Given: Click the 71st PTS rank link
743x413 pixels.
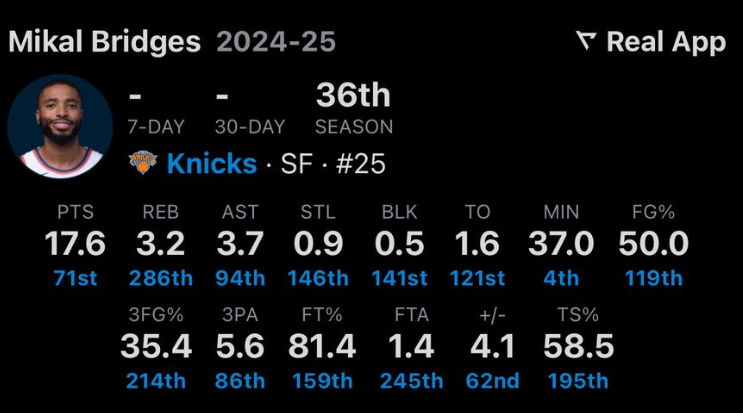Looking at the screenshot, I should click(x=75, y=278).
